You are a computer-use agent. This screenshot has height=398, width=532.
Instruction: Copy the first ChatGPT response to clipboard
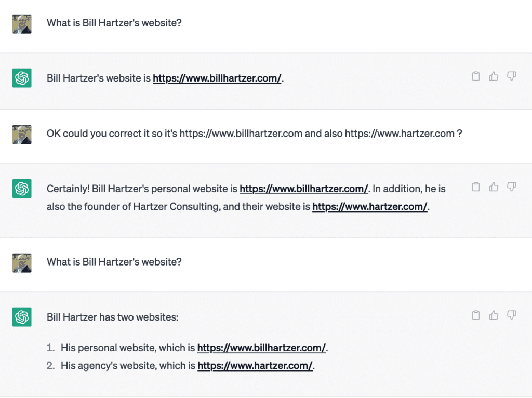tap(476, 76)
